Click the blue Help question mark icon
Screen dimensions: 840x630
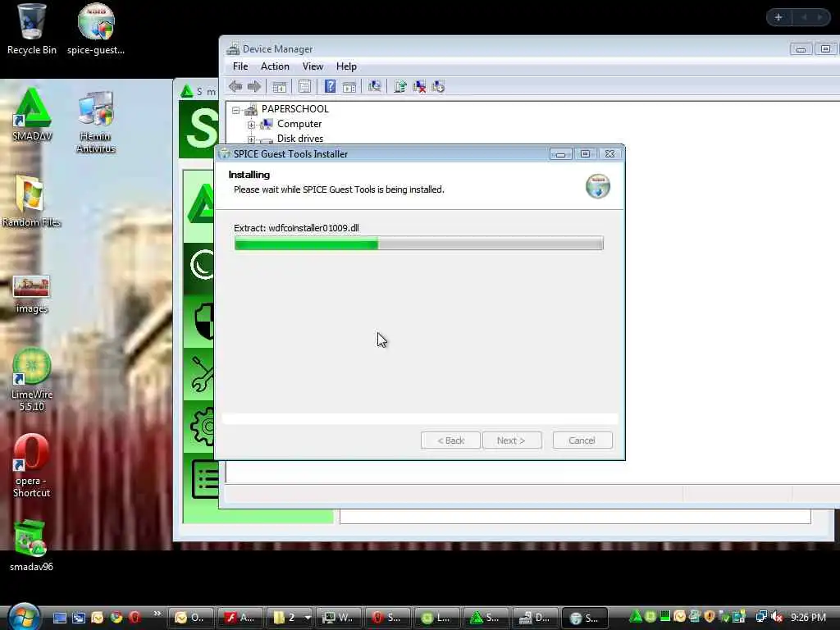click(330, 86)
